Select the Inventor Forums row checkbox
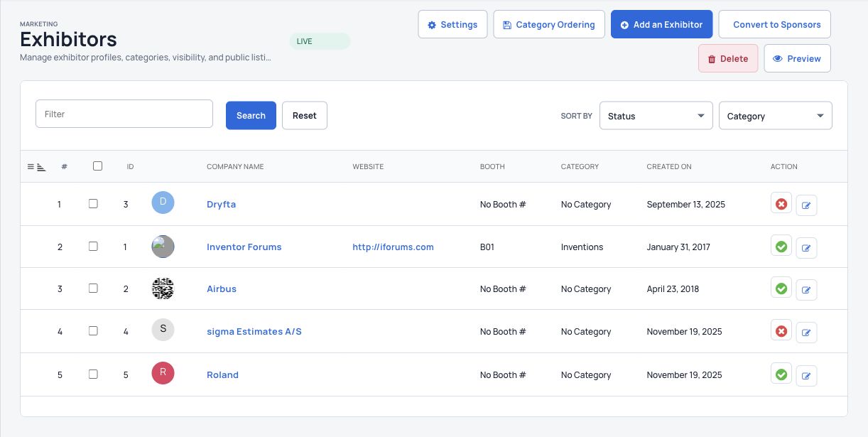The width and height of the screenshot is (868, 437). click(x=93, y=247)
